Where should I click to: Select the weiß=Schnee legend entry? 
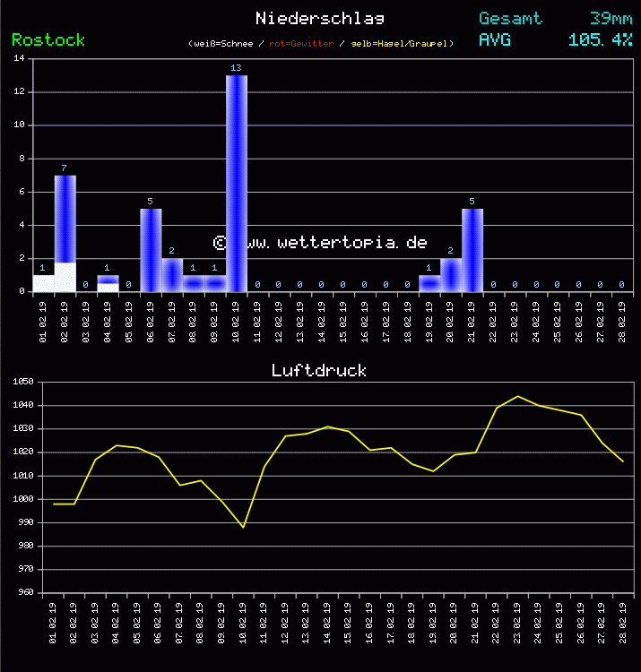[x=223, y=44]
